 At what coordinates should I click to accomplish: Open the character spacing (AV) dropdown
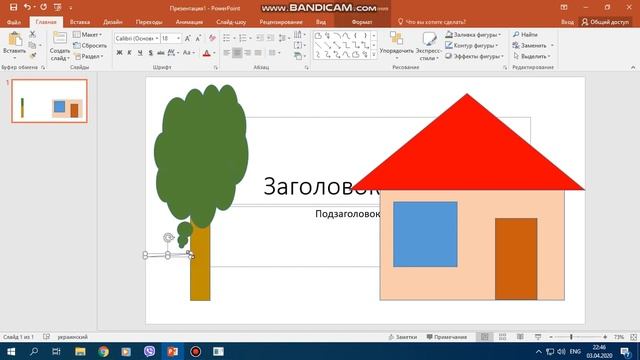pos(173,53)
